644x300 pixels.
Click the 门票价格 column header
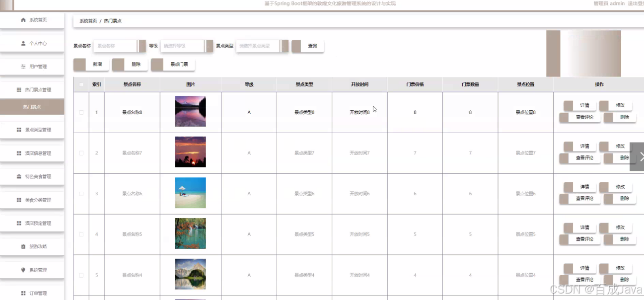click(x=415, y=84)
